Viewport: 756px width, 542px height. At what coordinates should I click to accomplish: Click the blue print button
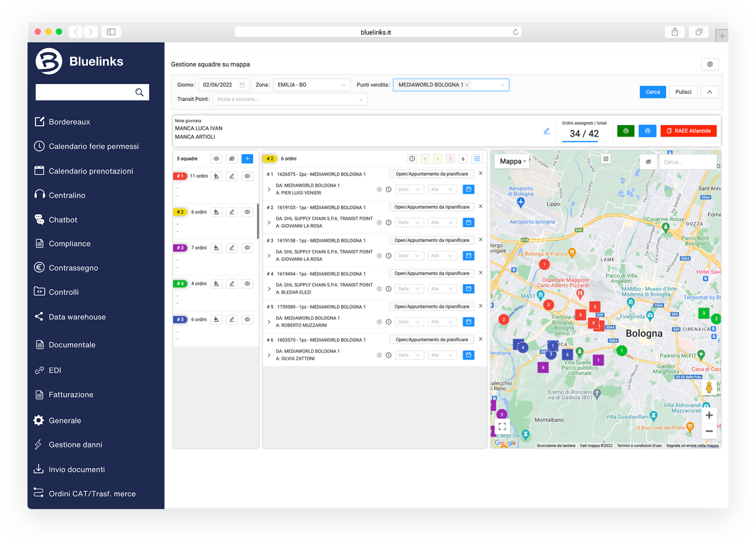point(647,131)
